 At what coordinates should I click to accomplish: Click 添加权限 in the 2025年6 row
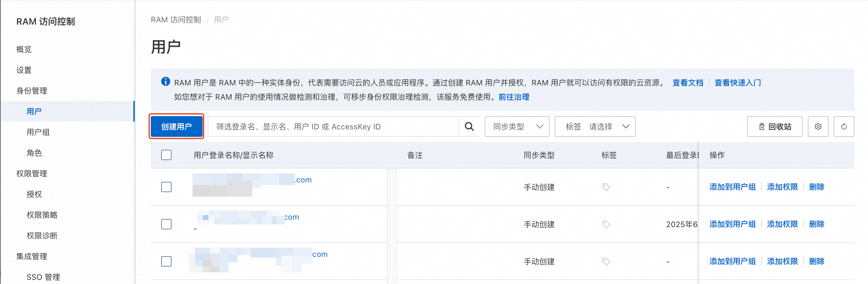(x=782, y=224)
